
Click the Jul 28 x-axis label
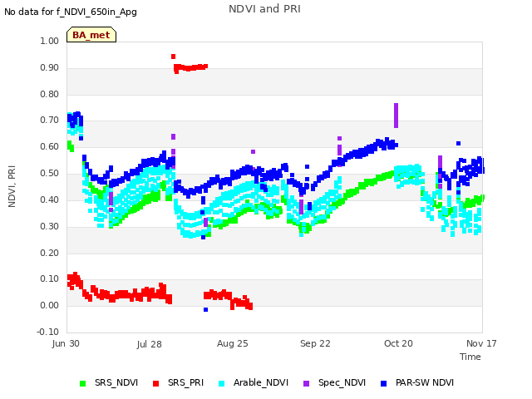coord(150,344)
